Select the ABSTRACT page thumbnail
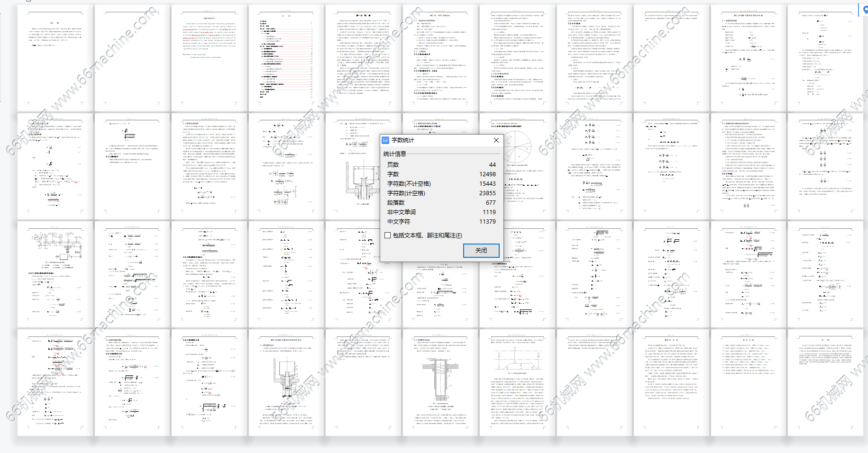Image resolution: width=868 pixels, height=453 pixels. (209, 58)
